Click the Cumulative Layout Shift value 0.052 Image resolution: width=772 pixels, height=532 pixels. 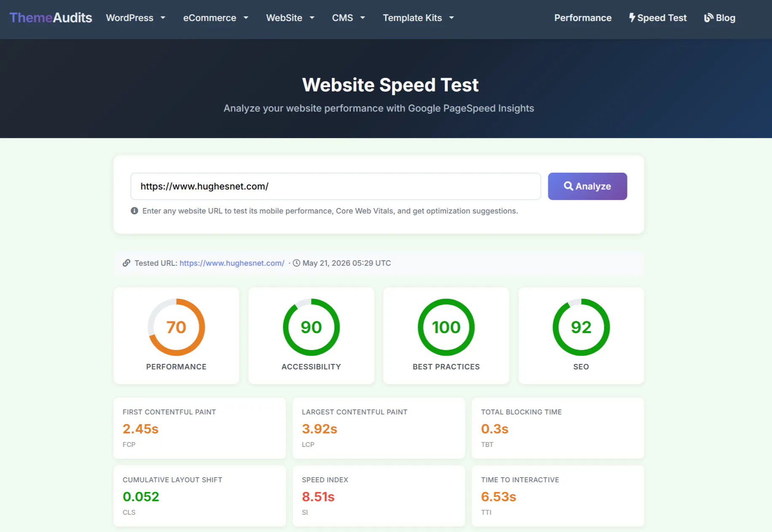(141, 497)
